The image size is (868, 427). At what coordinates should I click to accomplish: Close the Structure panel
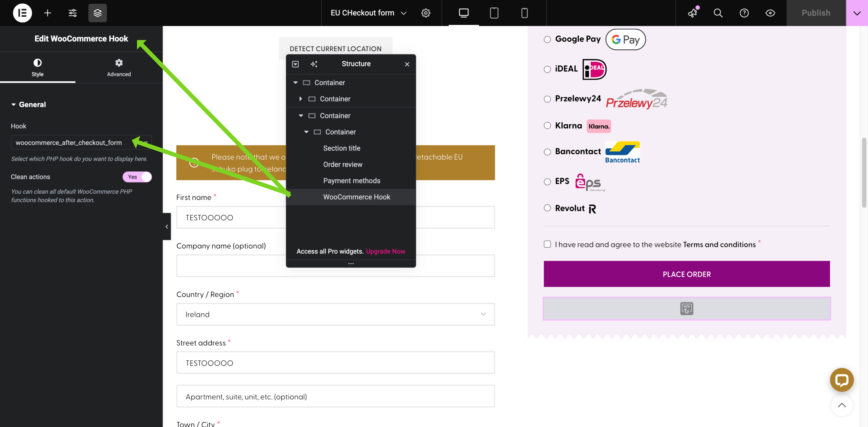tap(407, 64)
